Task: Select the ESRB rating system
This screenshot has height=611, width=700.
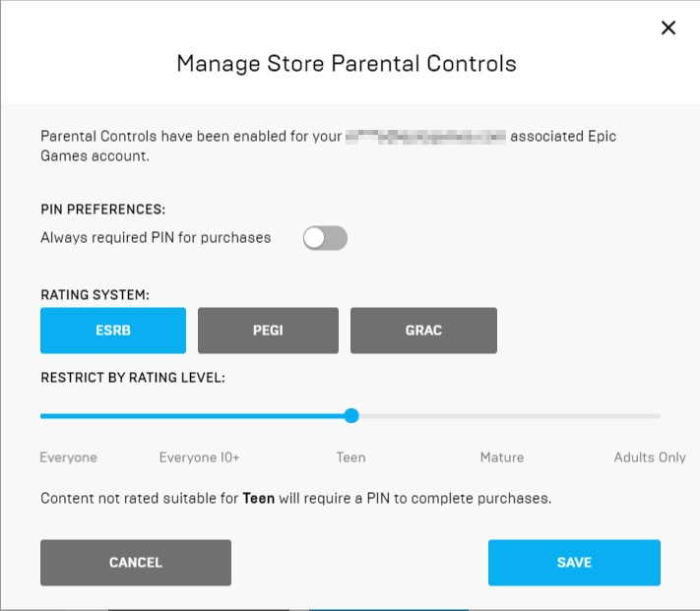Action: [113, 331]
